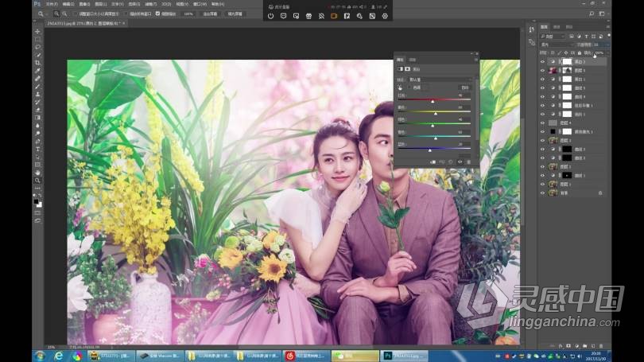This screenshot has height=362, width=644.
Task: Select the Crop tool
Action: tap(38, 63)
